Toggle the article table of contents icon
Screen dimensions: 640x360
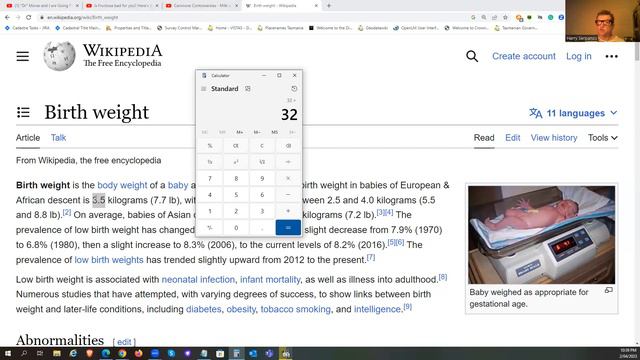pyautogui.click(x=23, y=112)
